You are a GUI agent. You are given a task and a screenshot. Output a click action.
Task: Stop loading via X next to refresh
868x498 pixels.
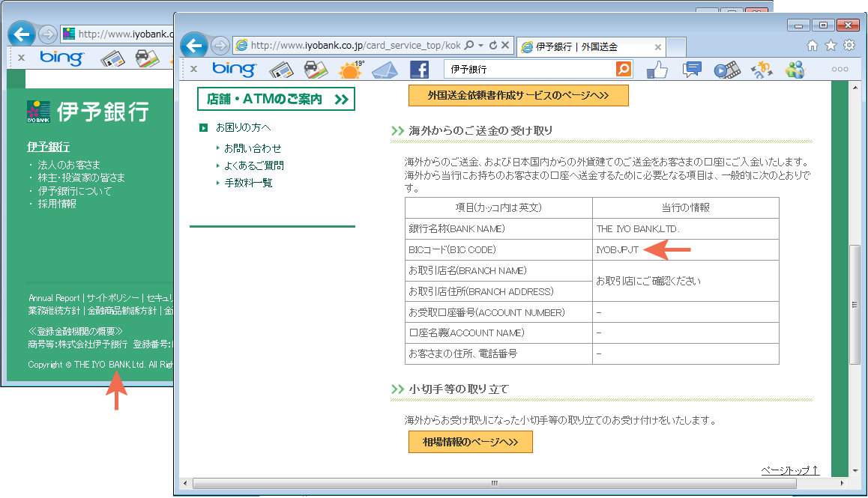click(505, 46)
